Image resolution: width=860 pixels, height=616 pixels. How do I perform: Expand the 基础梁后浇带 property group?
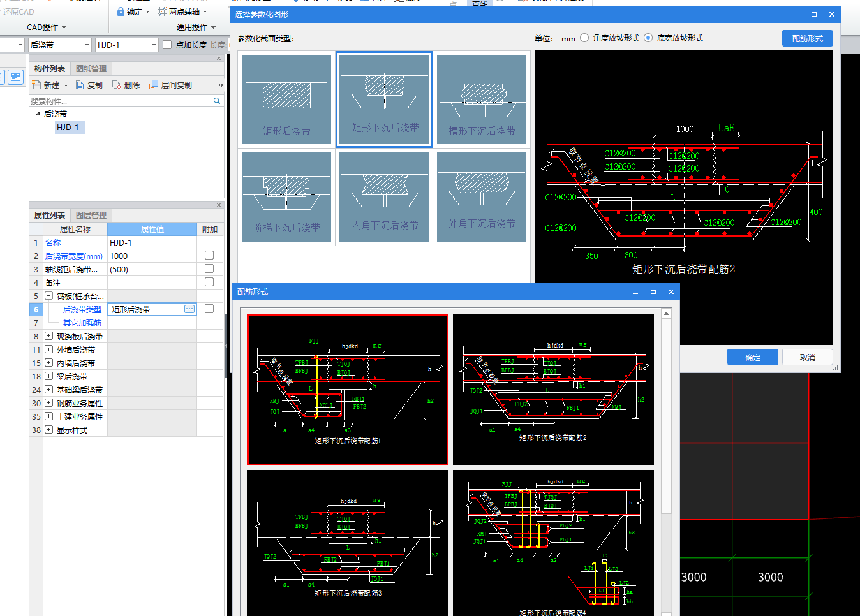(48, 390)
